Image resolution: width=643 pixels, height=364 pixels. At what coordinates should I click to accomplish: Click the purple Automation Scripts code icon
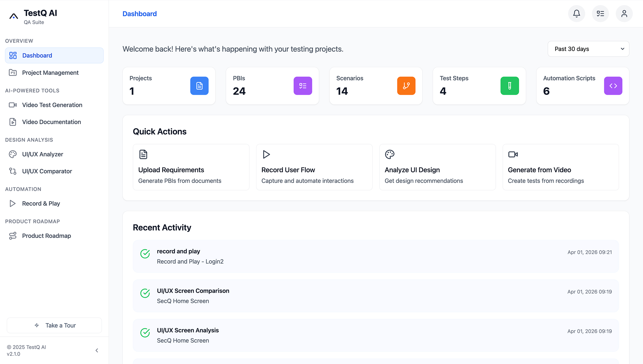pos(613,86)
